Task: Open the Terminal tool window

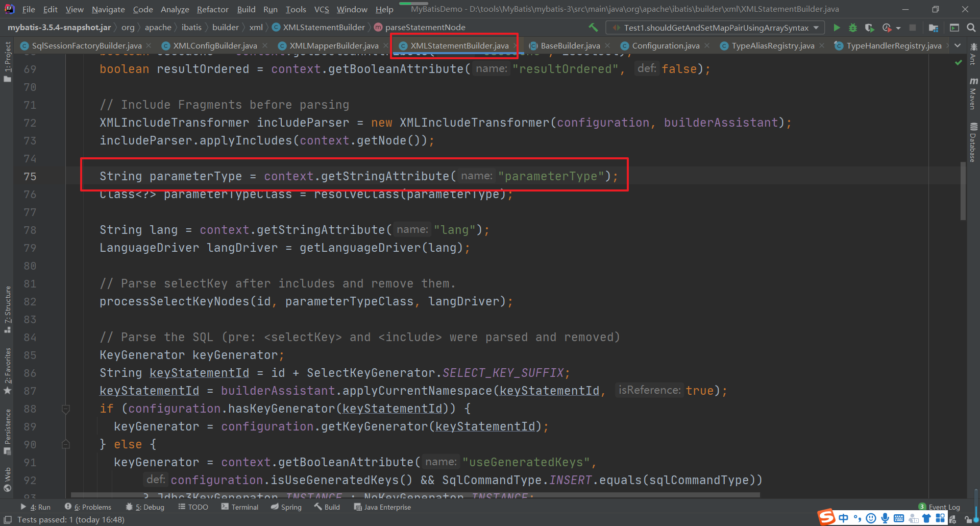Action: tap(240, 507)
